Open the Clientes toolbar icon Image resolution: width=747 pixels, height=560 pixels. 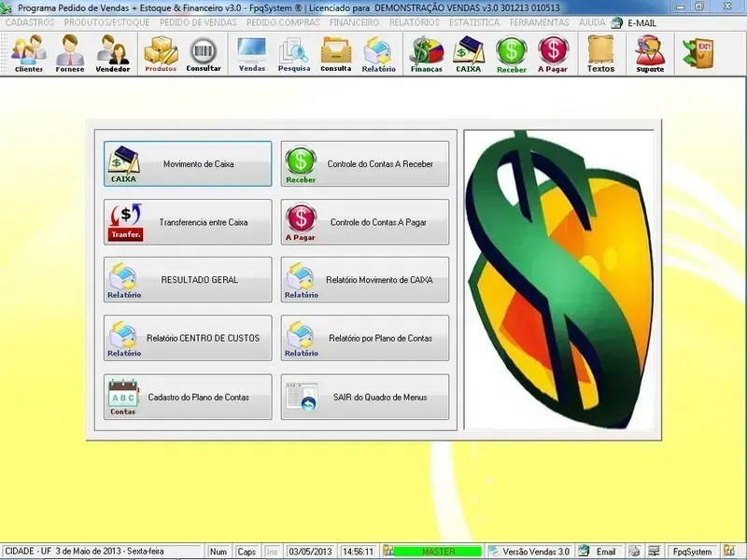[28, 53]
